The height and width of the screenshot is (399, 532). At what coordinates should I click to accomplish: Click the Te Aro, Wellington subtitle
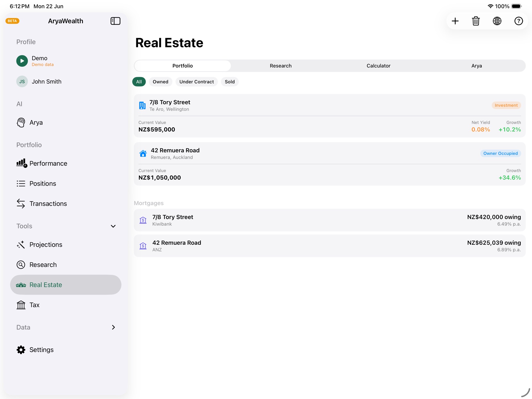[x=169, y=109]
